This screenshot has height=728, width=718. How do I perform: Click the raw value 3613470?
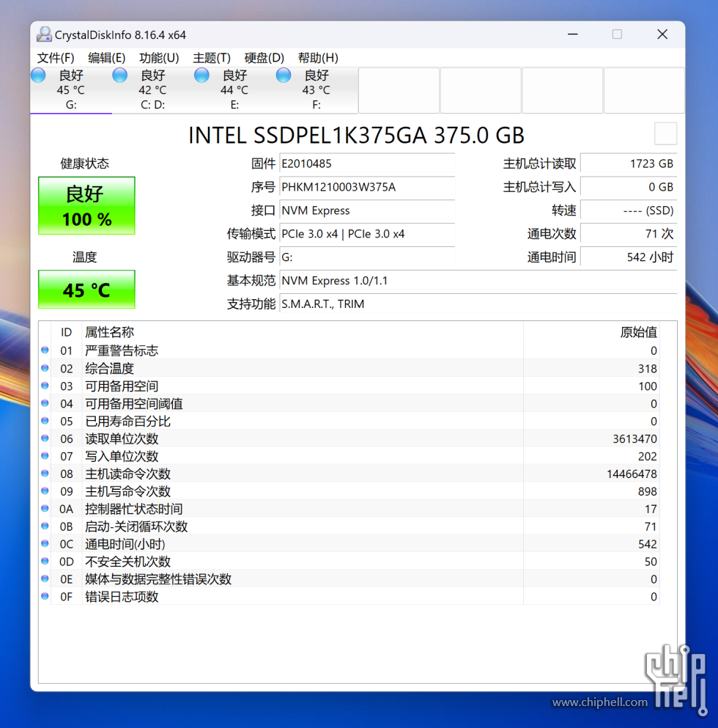(x=634, y=438)
